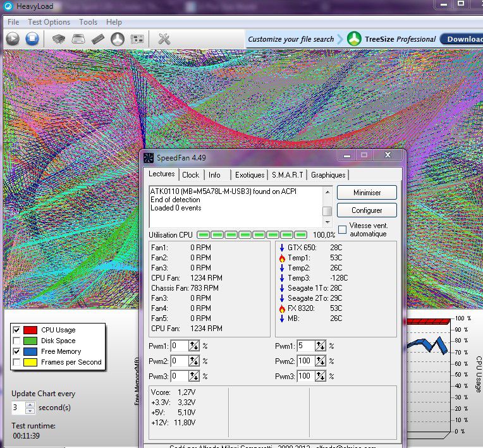Viewport: 483px width, 448px height.
Task: Uncheck the Free Memory checkbox
Action: [x=16, y=351]
